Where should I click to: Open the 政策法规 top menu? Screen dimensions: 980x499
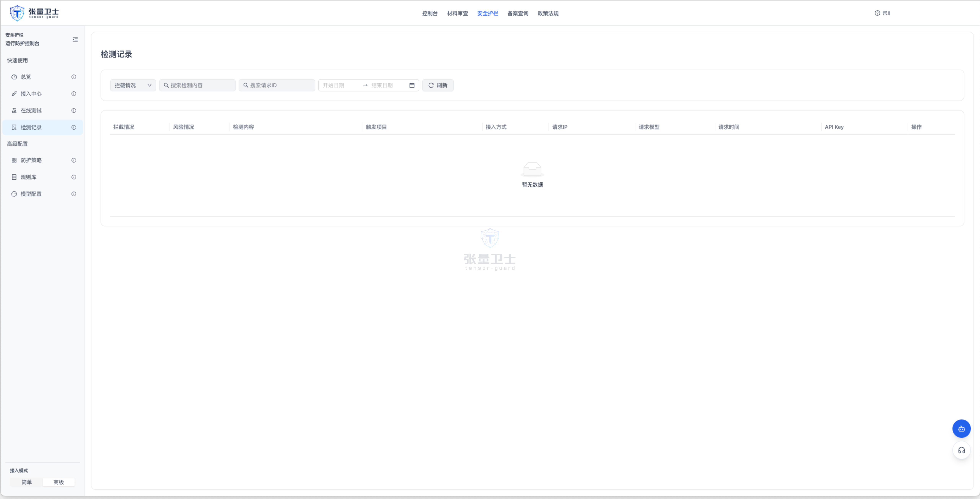pos(548,13)
